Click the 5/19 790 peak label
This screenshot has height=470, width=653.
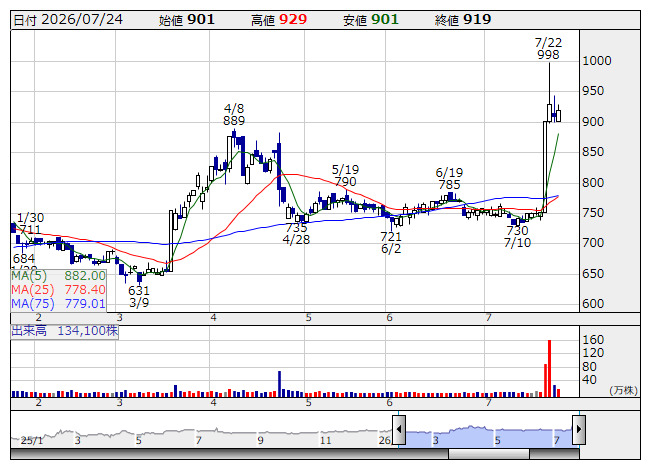(345, 176)
